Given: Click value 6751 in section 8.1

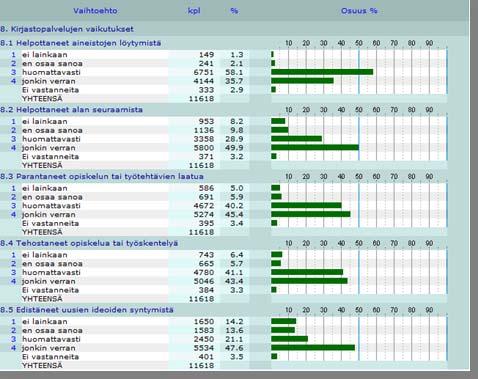Looking at the screenshot, I should 204,72.
